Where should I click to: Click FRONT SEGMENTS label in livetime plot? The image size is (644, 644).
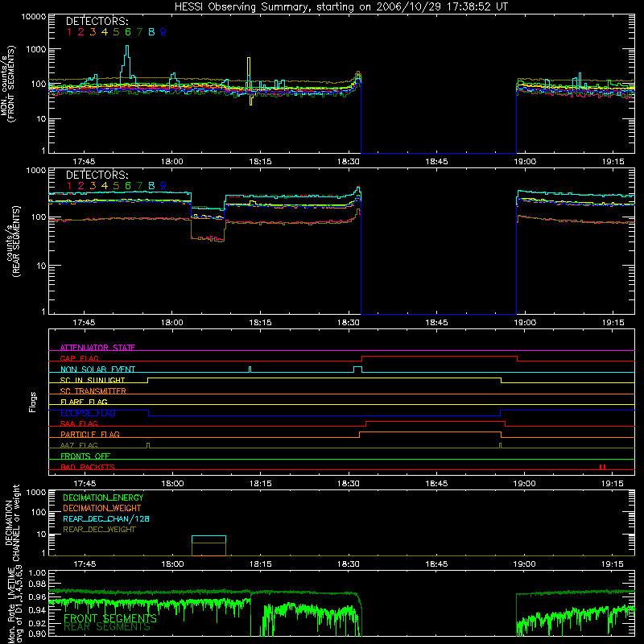[x=110, y=618]
